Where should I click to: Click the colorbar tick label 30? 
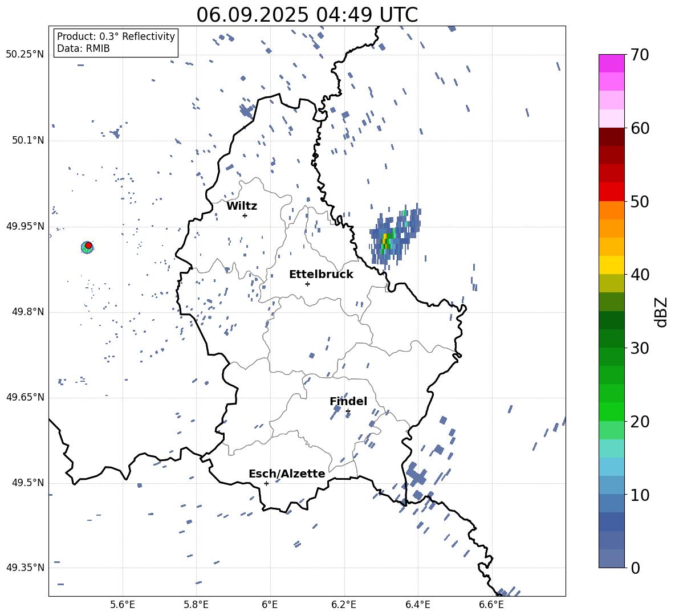point(640,348)
